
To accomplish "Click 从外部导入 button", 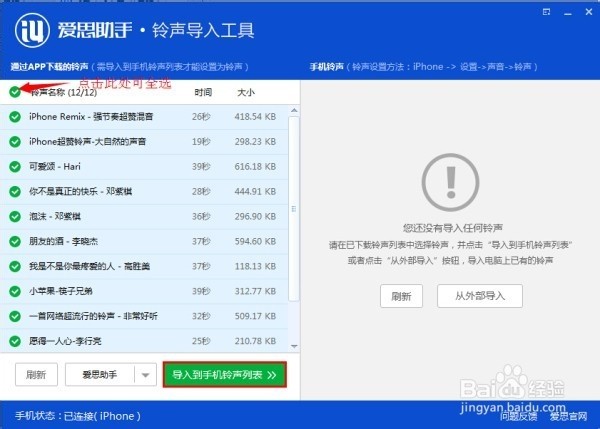I will (x=480, y=296).
